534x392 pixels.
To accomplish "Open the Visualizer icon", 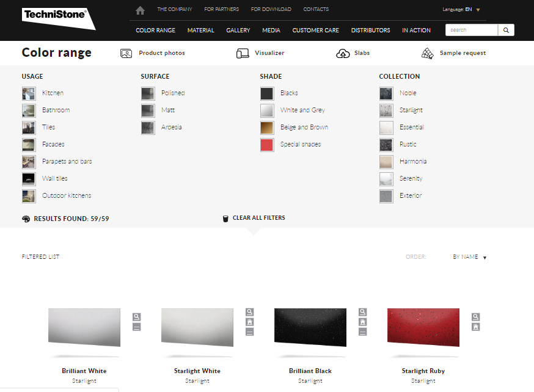I will pos(243,53).
